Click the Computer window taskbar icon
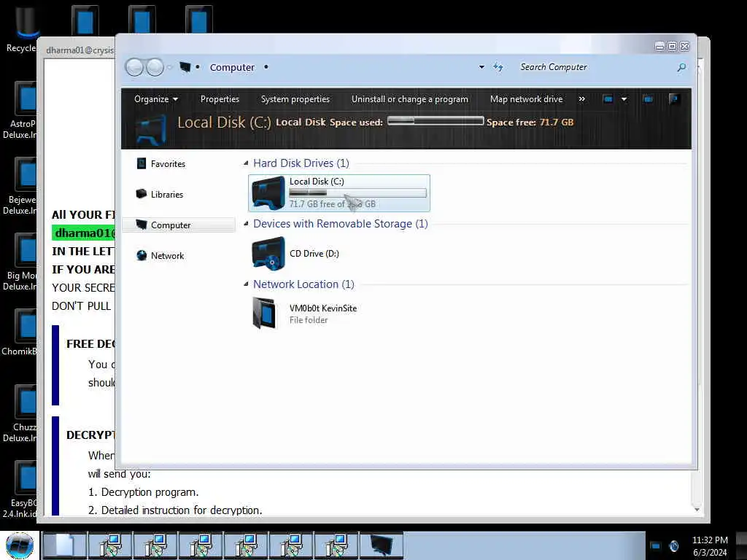The width and height of the screenshot is (747, 560). click(381, 545)
